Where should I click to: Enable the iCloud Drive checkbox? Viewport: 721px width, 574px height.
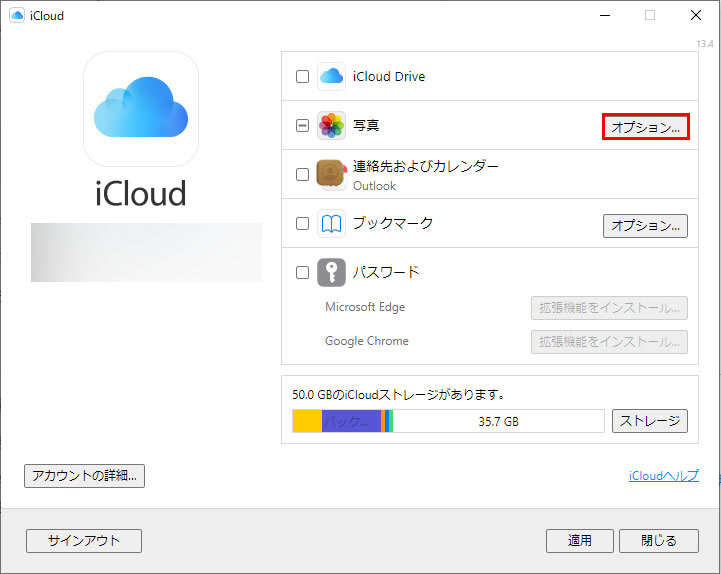302,76
